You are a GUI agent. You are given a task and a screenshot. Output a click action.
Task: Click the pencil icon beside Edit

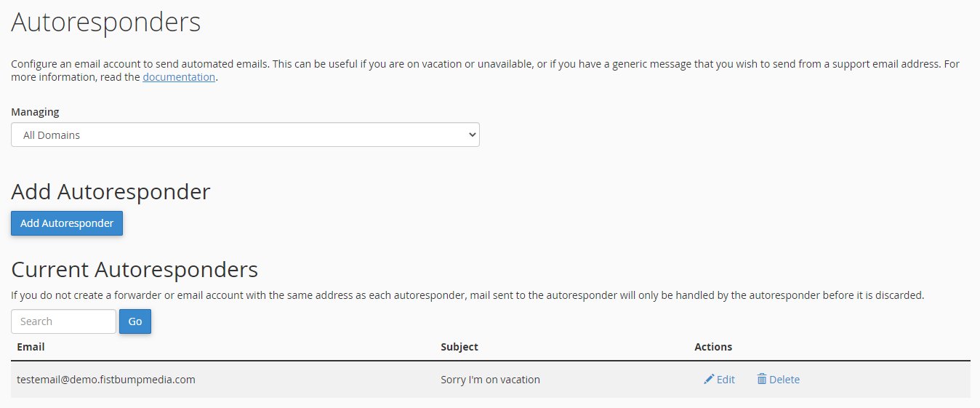709,379
